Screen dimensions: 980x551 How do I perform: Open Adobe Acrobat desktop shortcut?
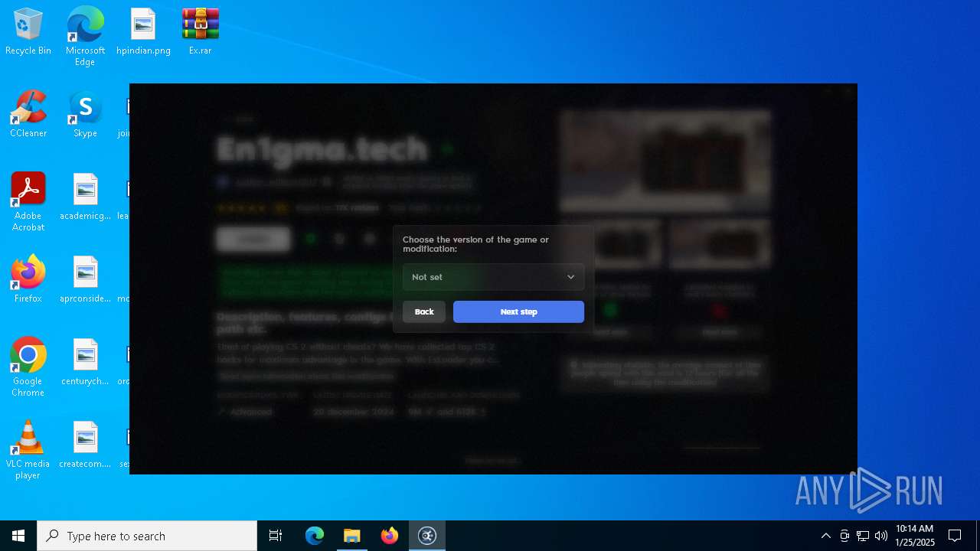click(28, 202)
